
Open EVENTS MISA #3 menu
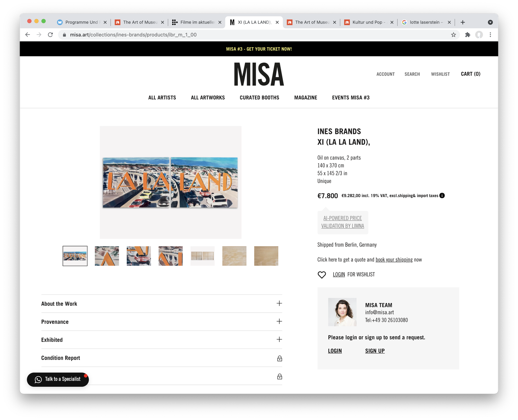(x=351, y=98)
